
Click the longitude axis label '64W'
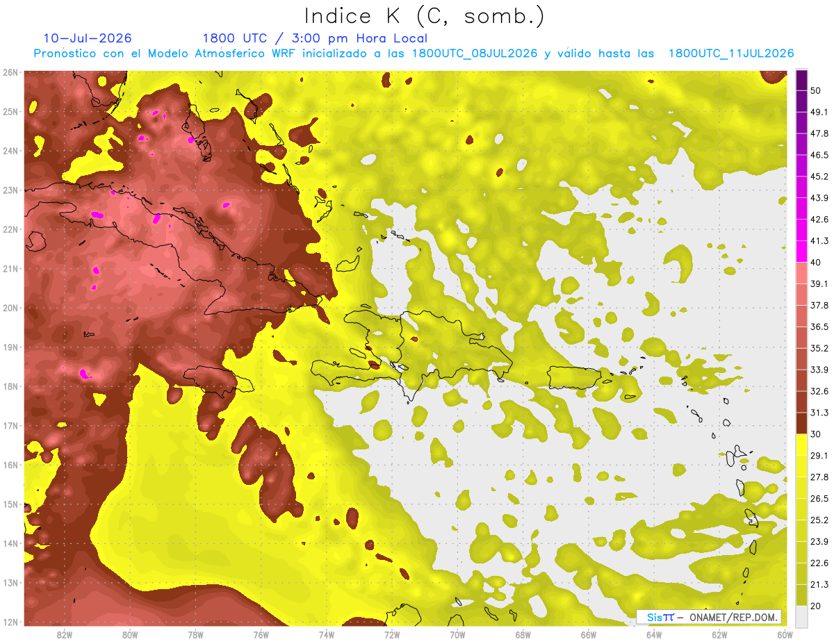coord(654,634)
